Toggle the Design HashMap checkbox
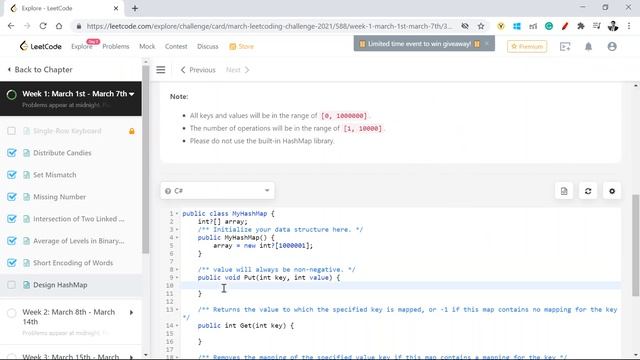The image size is (640, 360). 11,285
